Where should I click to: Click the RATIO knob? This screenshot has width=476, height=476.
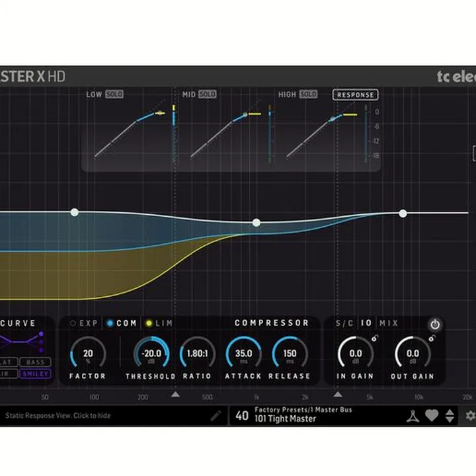[x=197, y=353]
